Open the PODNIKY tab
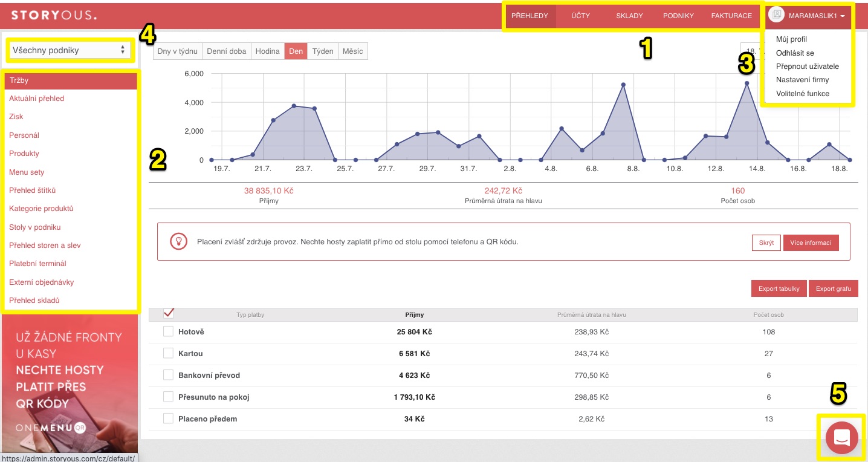 (678, 16)
